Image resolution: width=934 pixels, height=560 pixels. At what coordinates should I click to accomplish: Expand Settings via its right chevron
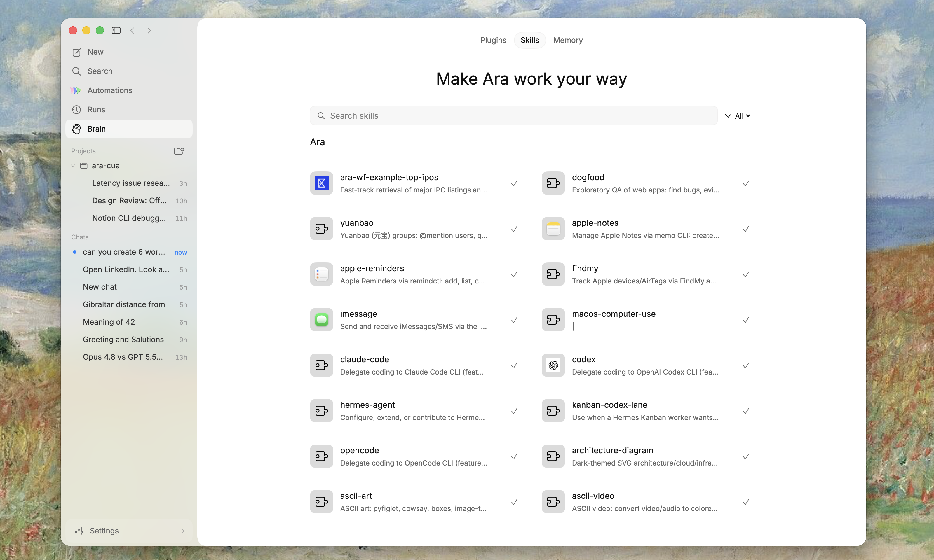point(182,531)
